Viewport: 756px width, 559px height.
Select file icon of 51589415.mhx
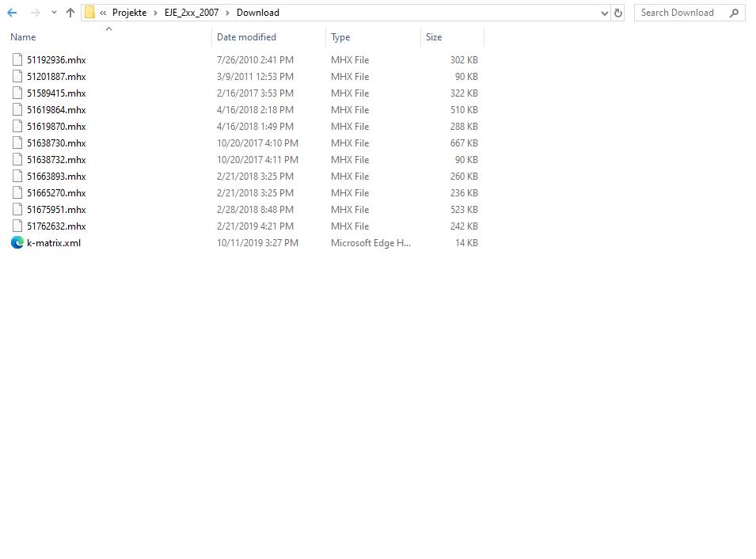point(17,93)
